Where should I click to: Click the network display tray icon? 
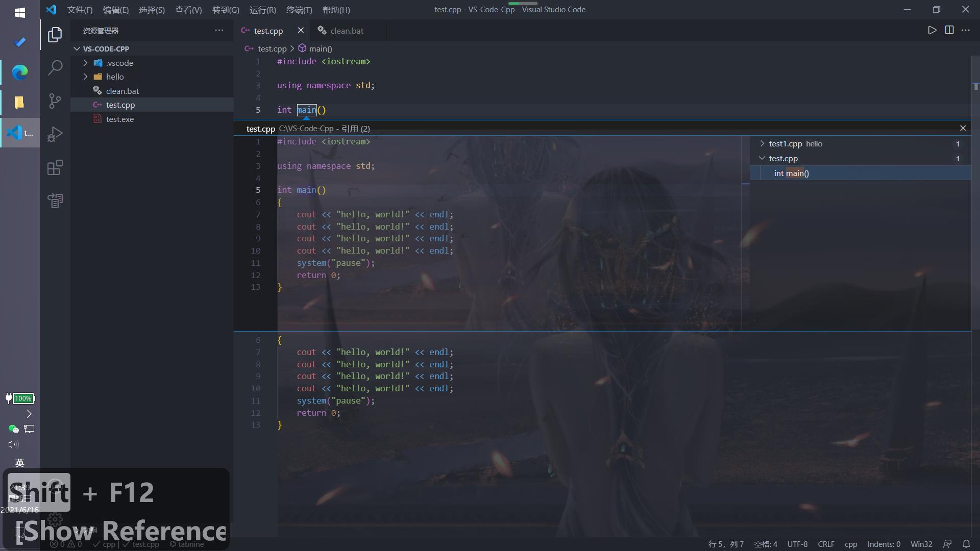click(29, 429)
